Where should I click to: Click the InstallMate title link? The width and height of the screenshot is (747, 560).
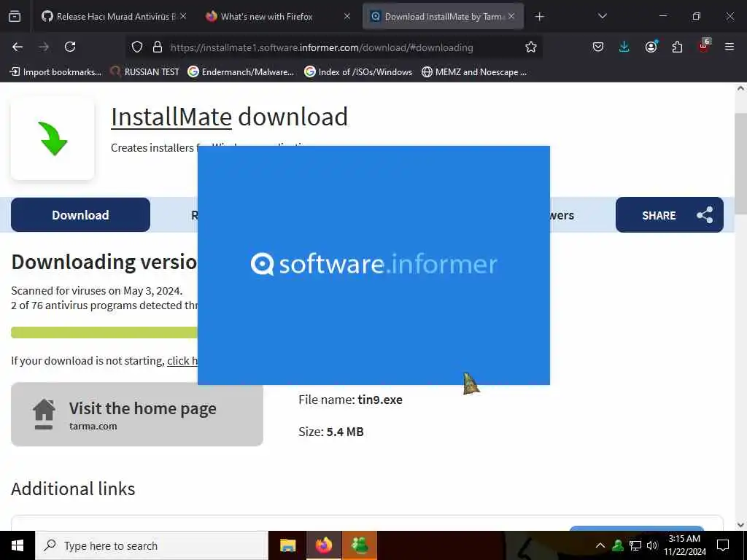(171, 117)
